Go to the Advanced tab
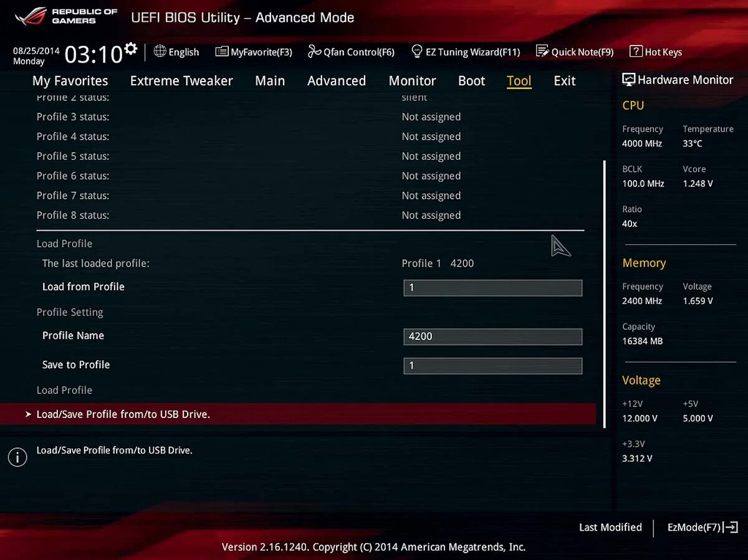 point(337,81)
